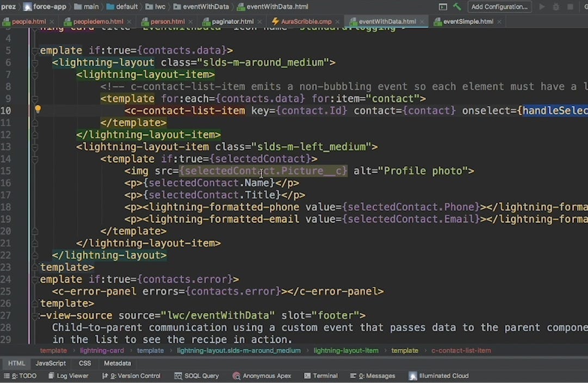Switch to the CSS bottom editor tab
Image resolution: width=588 pixels, height=383 pixels.
(85, 363)
